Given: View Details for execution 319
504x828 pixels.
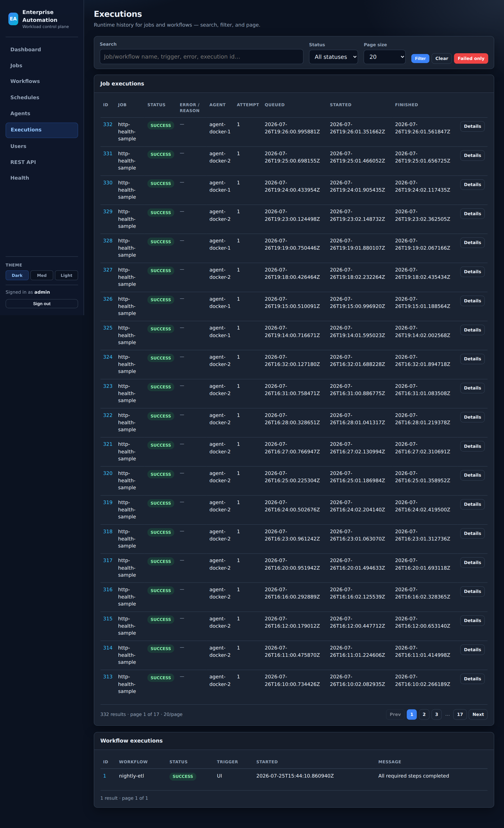Looking at the screenshot, I should coord(472,504).
